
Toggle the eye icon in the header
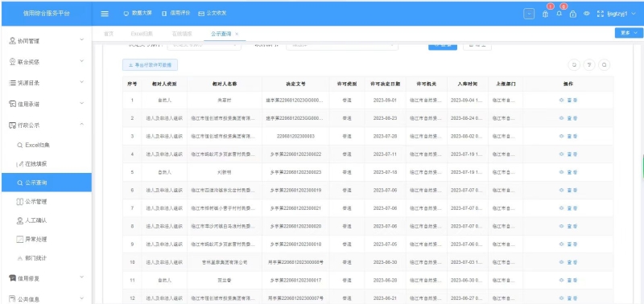click(x=587, y=14)
